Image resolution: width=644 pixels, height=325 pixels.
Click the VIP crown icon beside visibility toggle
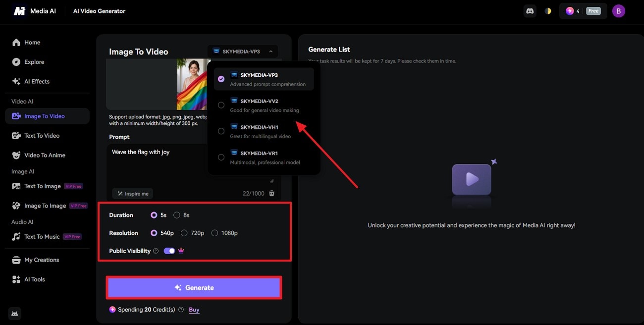tap(181, 251)
